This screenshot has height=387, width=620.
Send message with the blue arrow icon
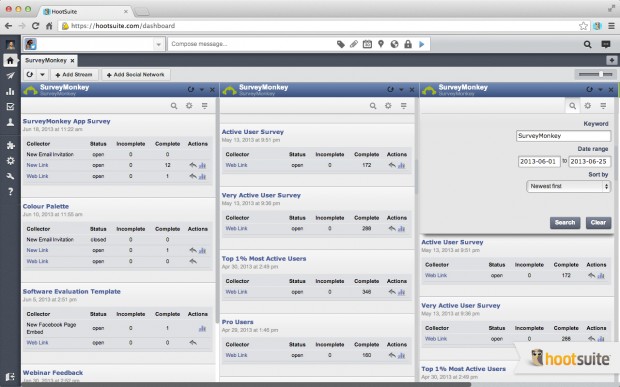422,44
